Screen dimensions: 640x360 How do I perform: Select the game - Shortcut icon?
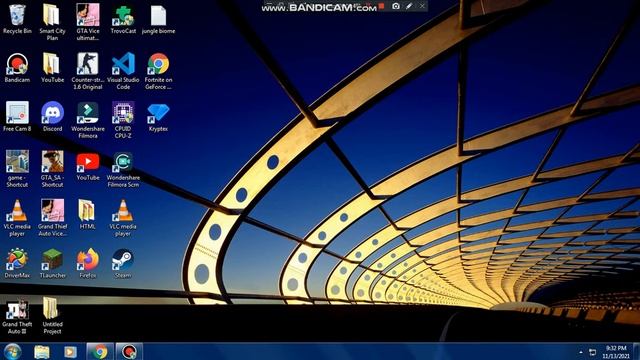click(x=17, y=169)
